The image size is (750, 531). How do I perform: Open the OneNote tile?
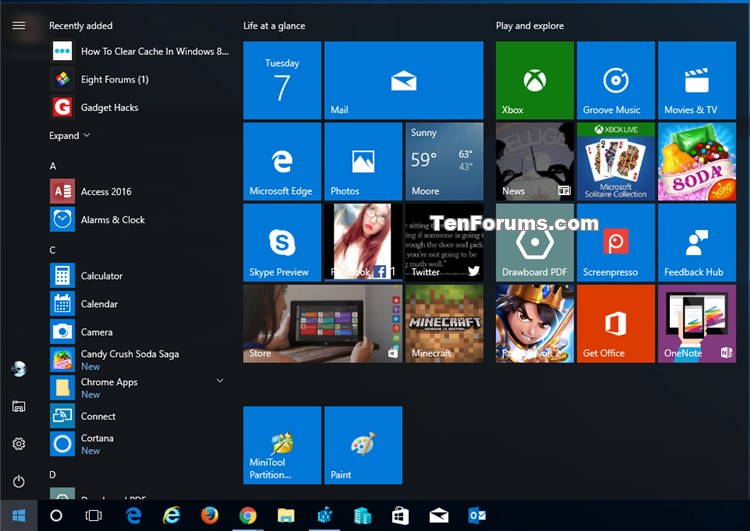point(697,324)
